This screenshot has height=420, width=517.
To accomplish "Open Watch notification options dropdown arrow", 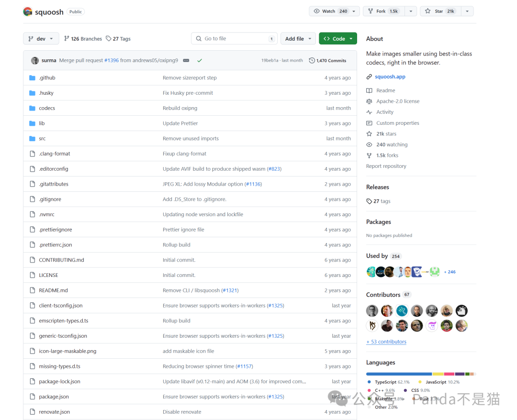I will 354,11.
